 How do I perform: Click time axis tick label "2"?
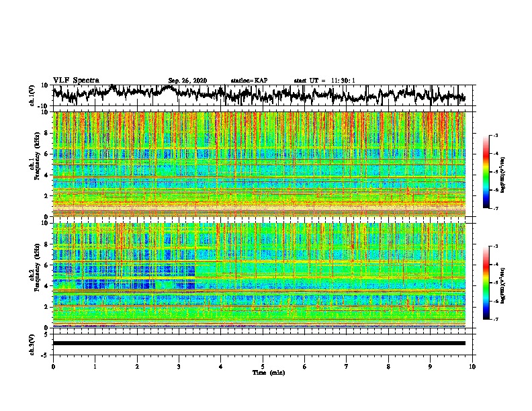[x=137, y=367]
